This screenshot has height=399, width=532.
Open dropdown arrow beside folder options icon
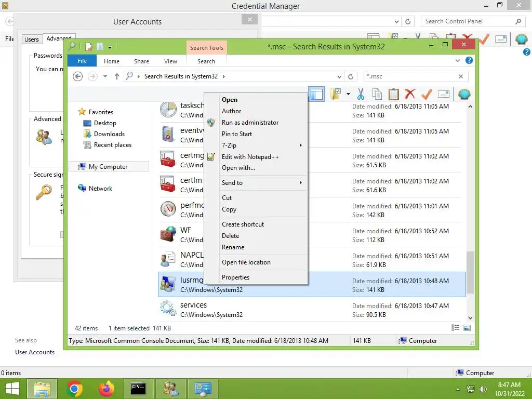click(348, 94)
